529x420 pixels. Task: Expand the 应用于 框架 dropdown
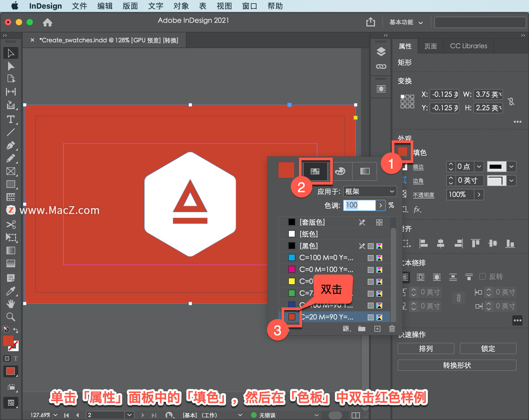click(369, 192)
